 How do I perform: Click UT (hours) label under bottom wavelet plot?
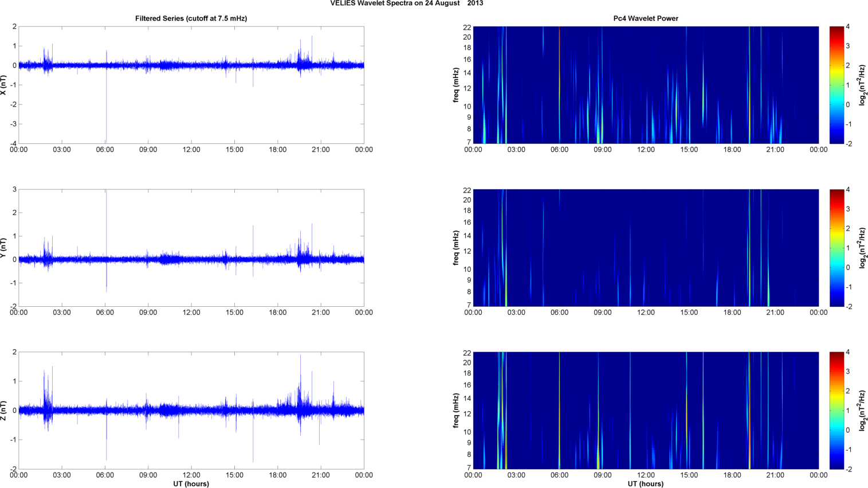pos(645,484)
